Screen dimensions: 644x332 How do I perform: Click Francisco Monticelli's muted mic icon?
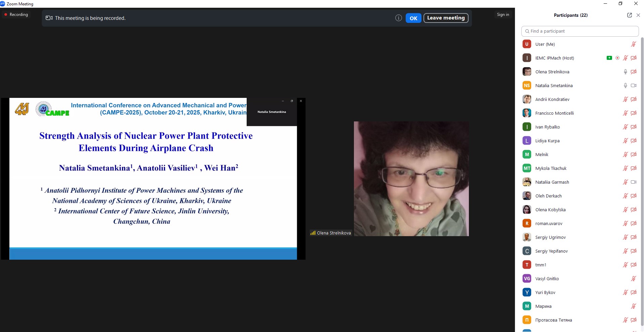[x=625, y=113]
